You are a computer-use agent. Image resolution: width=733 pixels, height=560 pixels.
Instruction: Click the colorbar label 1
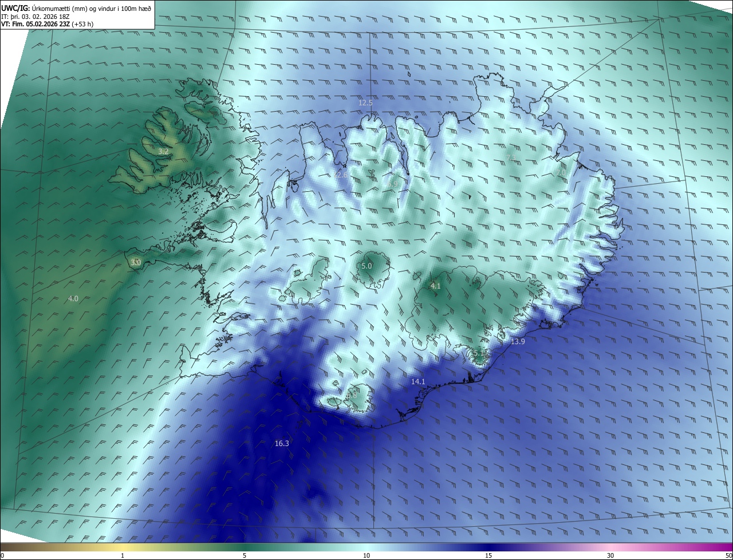tap(123, 555)
